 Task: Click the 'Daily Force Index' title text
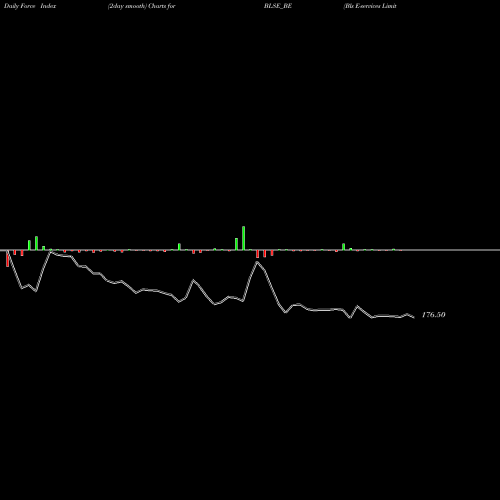click(30, 6)
